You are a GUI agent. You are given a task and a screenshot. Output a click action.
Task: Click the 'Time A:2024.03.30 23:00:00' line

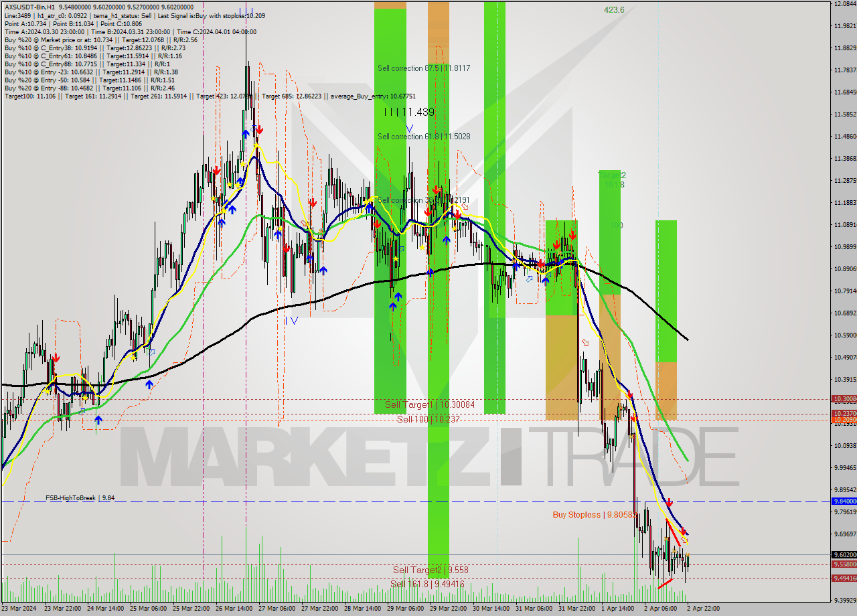pyautogui.click(x=130, y=31)
